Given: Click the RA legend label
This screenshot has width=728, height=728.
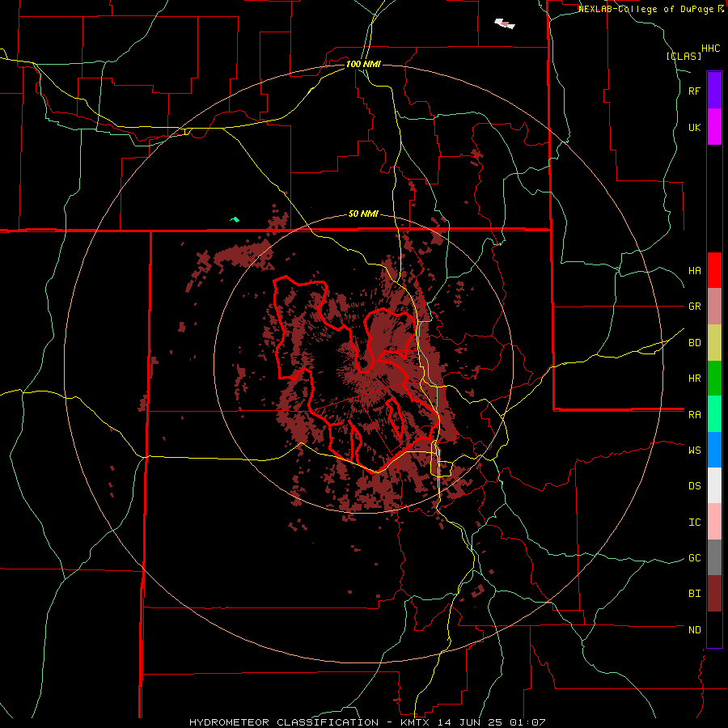Looking at the screenshot, I should point(695,415).
